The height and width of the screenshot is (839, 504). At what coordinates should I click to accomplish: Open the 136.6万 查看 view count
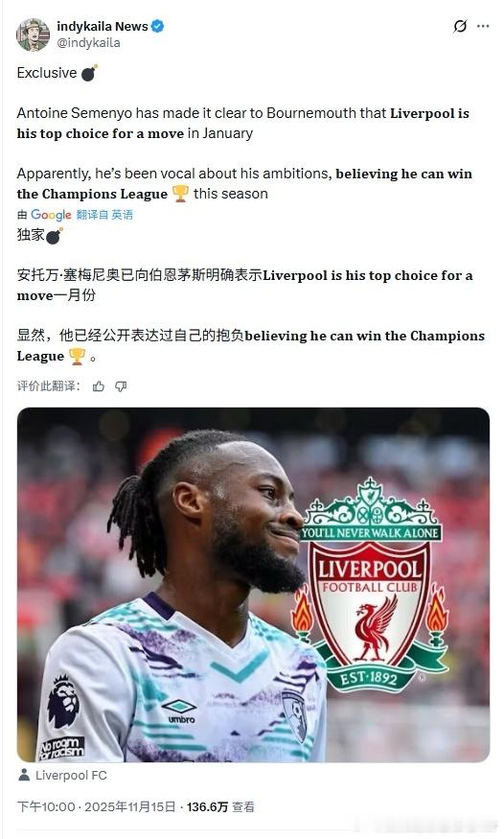(220, 807)
